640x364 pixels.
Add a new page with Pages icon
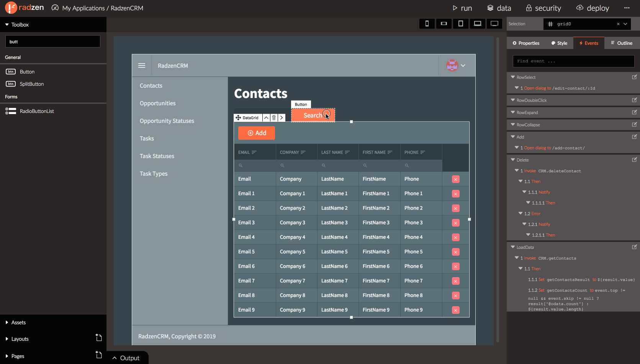99,355
